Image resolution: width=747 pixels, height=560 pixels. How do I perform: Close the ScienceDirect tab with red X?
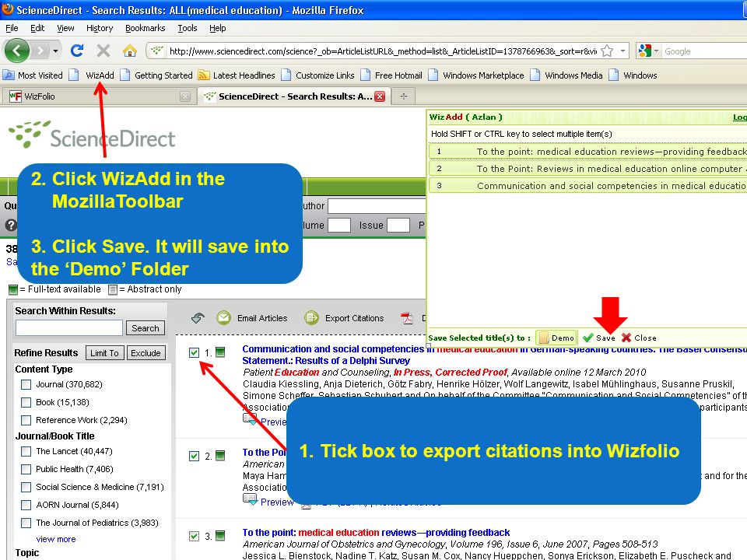(380, 96)
